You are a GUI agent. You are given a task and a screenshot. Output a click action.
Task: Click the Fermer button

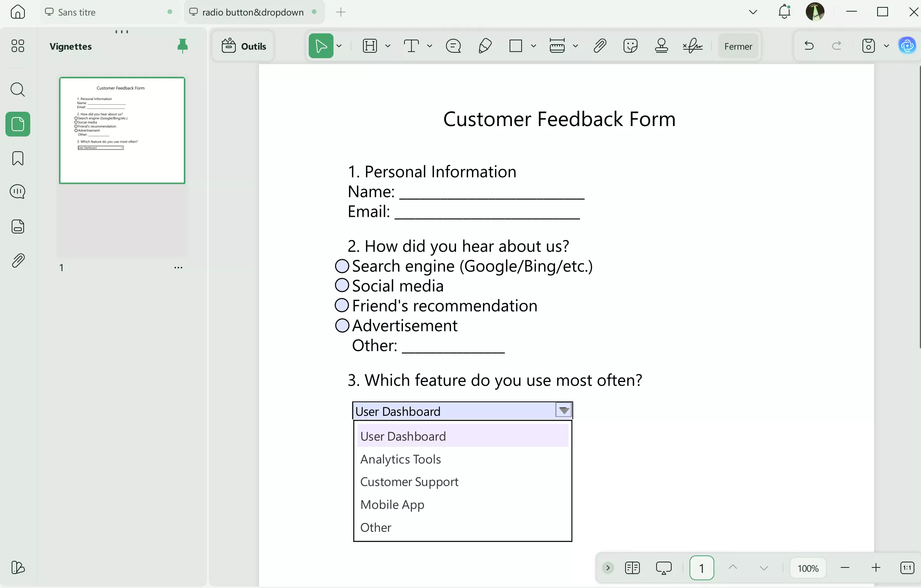coord(738,46)
